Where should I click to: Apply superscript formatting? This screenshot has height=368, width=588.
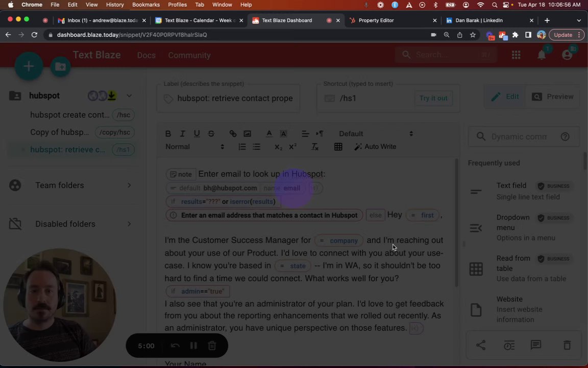pyautogui.click(x=292, y=147)
